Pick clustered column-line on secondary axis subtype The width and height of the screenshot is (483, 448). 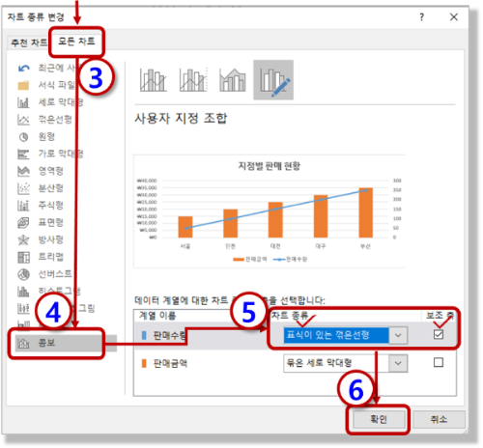pyautogui.click(x=193, y=80)
